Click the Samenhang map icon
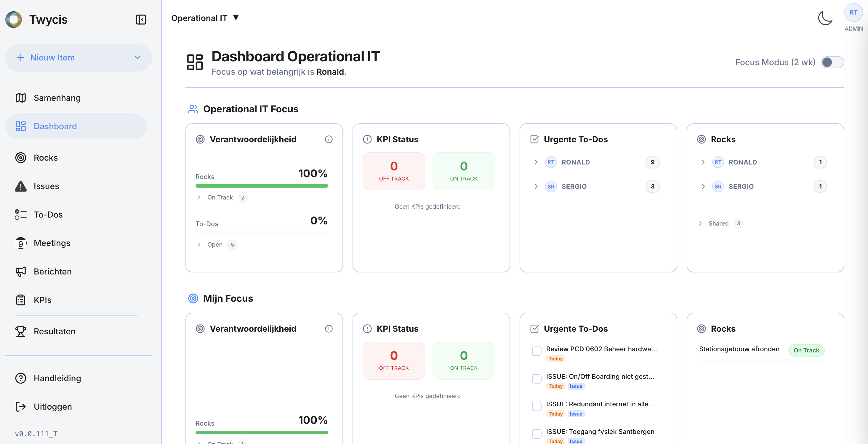 (20, 98)
